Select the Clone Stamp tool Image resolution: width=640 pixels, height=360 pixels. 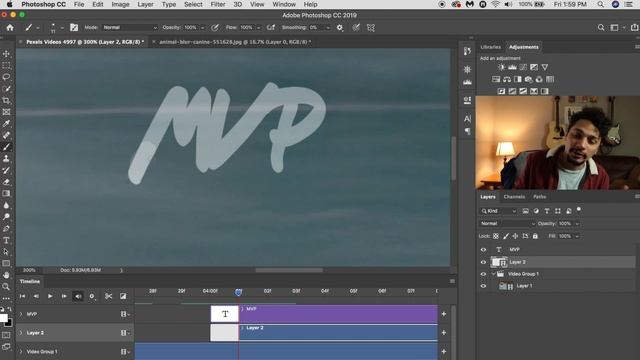coord(6,158)
